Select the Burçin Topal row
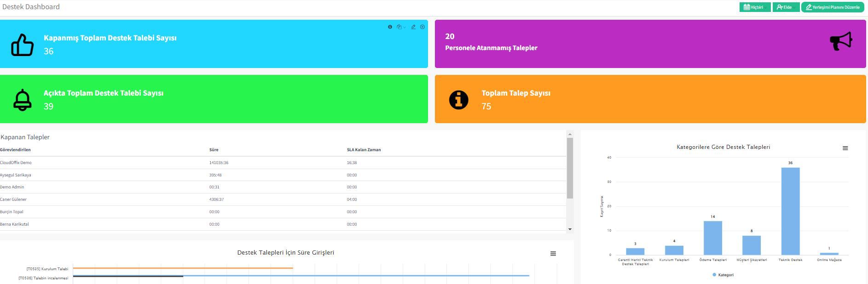 [283, 212]
